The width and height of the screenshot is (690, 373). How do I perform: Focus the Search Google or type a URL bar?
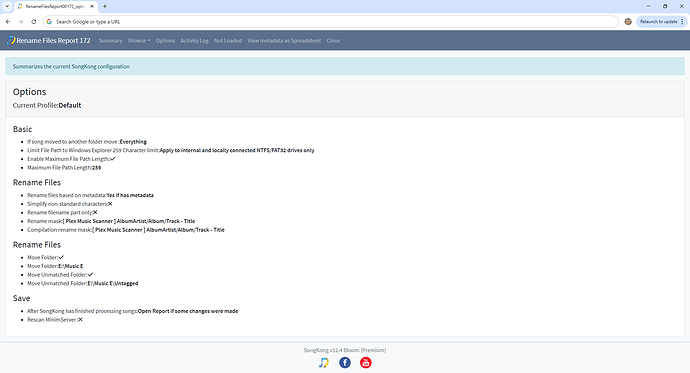(331, 22)
